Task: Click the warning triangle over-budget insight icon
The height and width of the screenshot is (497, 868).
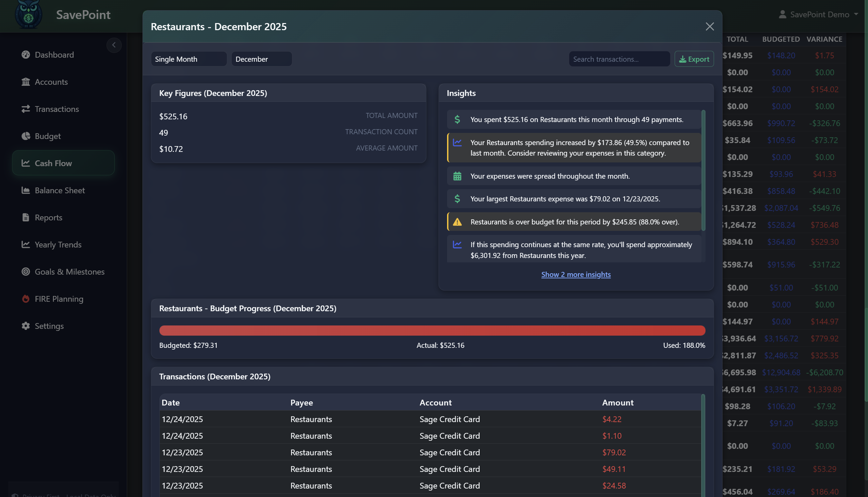Action: tap(457, 222)
